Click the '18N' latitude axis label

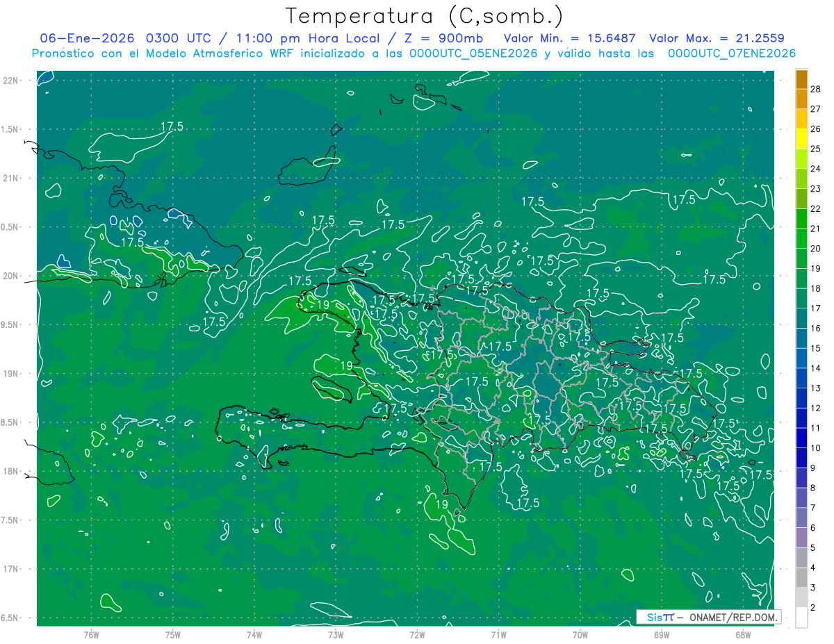point(10,472)
